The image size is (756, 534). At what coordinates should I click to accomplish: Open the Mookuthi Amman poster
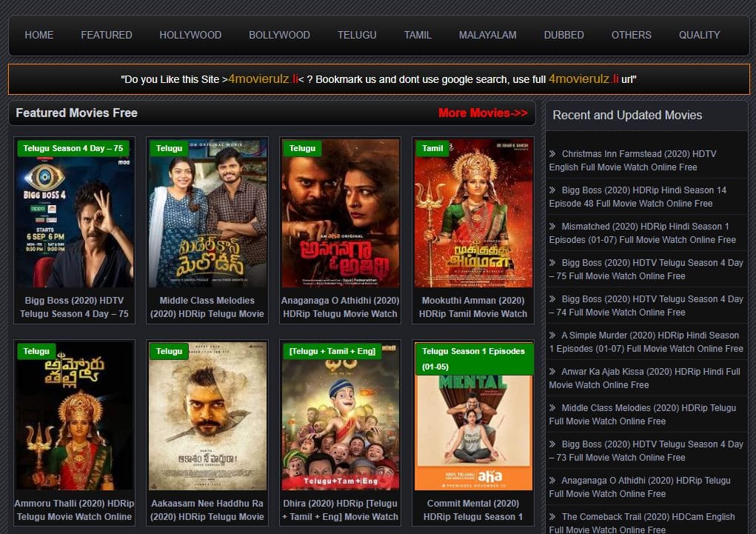473,213
